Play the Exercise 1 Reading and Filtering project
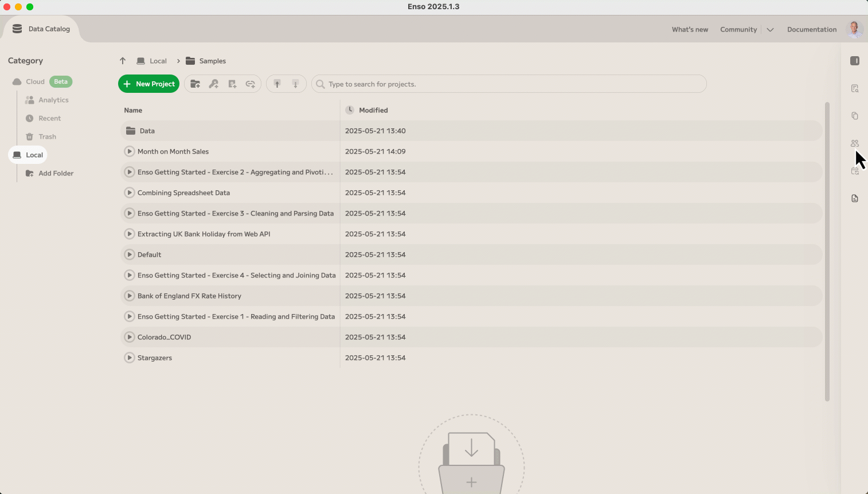The image size is (868, 494). pyautogui.click(x=130, y=316)
